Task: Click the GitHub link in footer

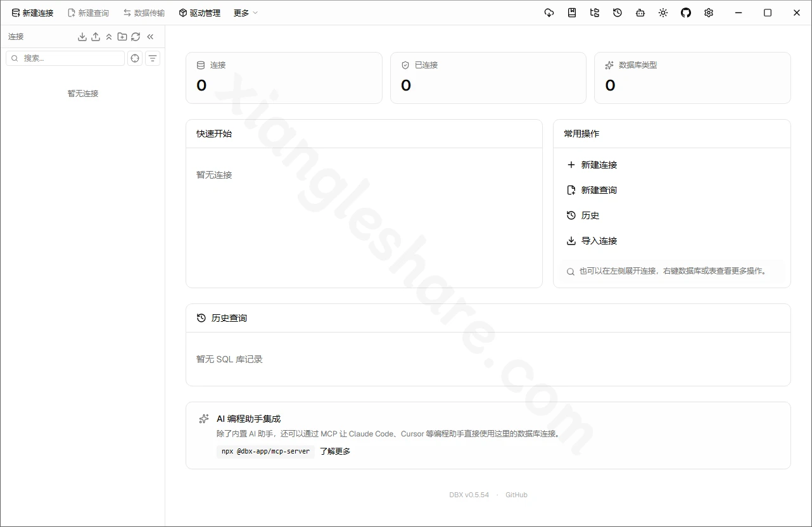Action: pyautogui.click(x=516, y=495)
